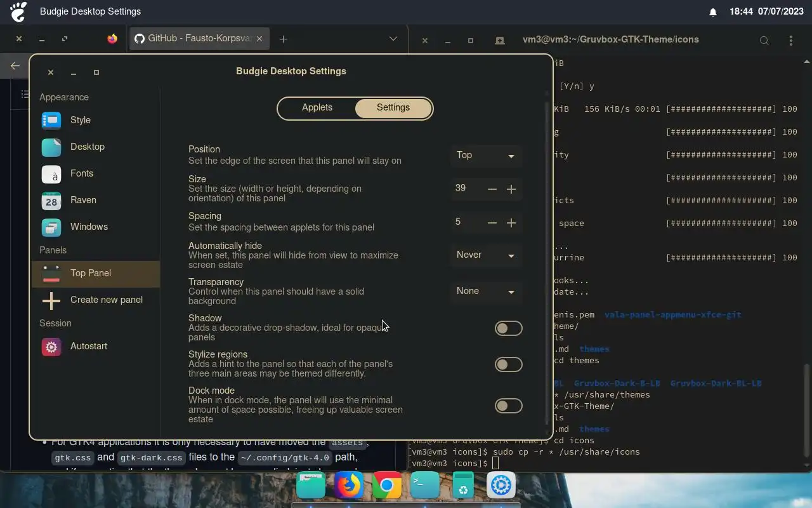Click the Spacing value field showing 5
This screenshot has height=508, width=812.
(x=466, y=222)
